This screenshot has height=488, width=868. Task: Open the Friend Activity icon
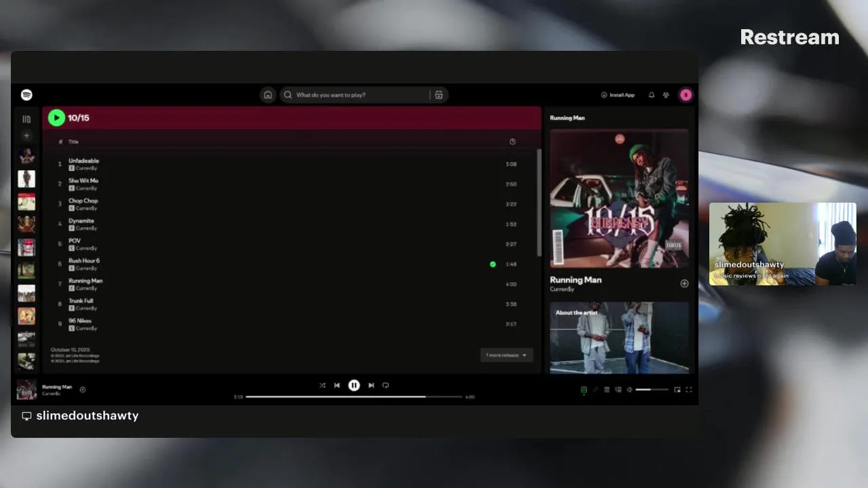pyautogui.click(x=666, y=95)
